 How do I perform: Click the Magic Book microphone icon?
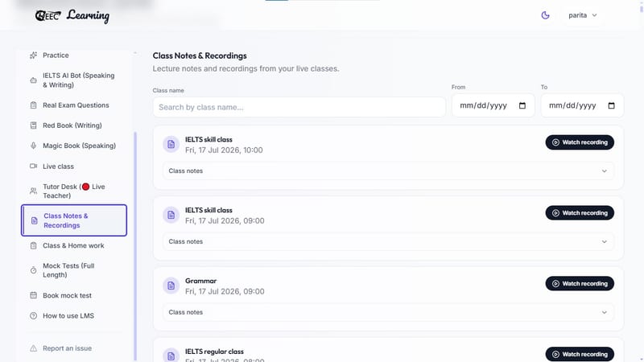pyautogui.click(x=33, y=146)
